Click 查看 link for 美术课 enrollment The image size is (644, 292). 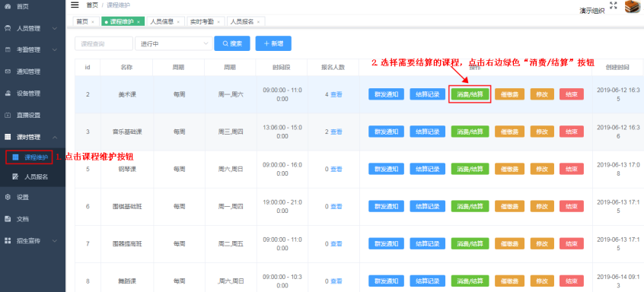click(x=336, y=94)
